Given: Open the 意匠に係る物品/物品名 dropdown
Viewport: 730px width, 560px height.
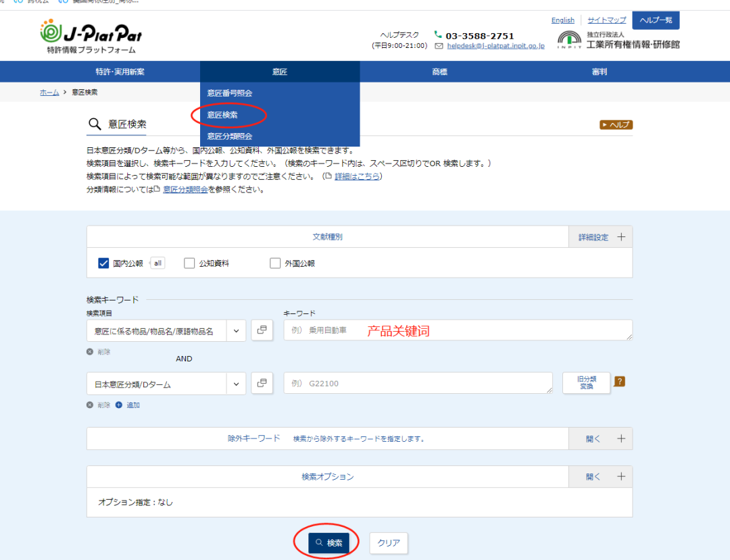Looking at the screenshot, I should click(166, 331).
